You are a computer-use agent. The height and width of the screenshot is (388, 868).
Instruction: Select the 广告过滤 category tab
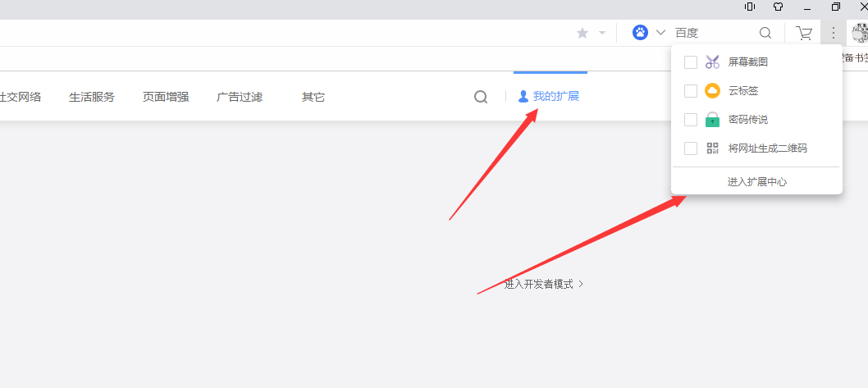tap(239, 97)
